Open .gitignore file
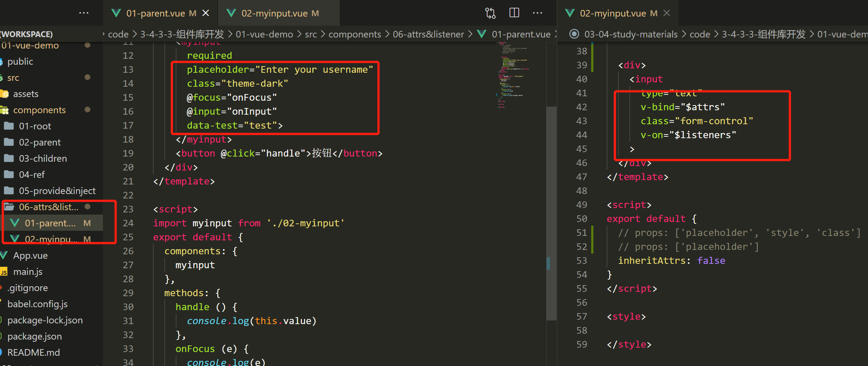Viewport: 868px width, 366px height. pyautogui.click(x=28, y=288)
